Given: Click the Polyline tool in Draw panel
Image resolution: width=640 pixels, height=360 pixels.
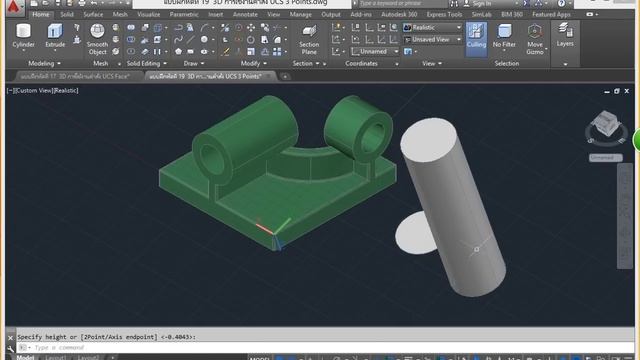Looking at the screenshot, I should pos(178,27).
